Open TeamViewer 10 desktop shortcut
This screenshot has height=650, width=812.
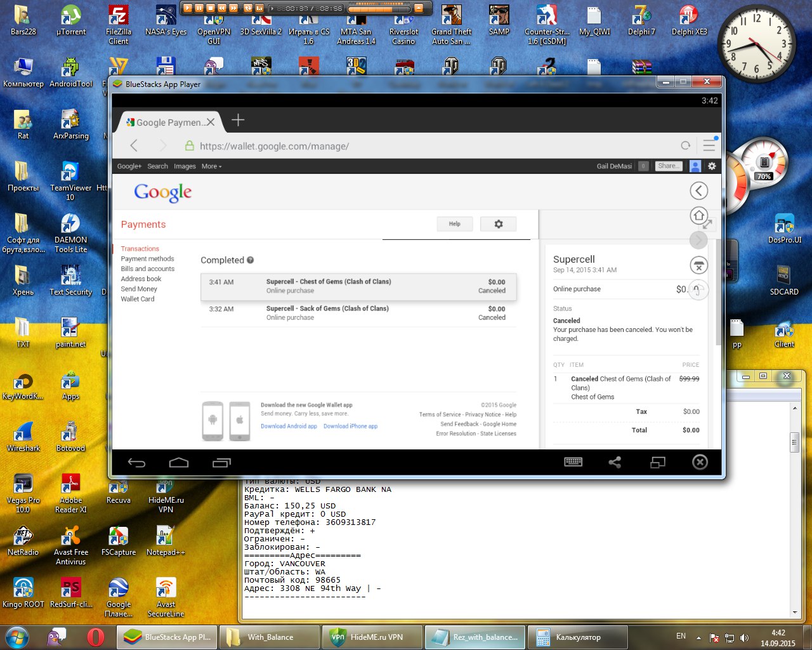click(x=70, y=181)
